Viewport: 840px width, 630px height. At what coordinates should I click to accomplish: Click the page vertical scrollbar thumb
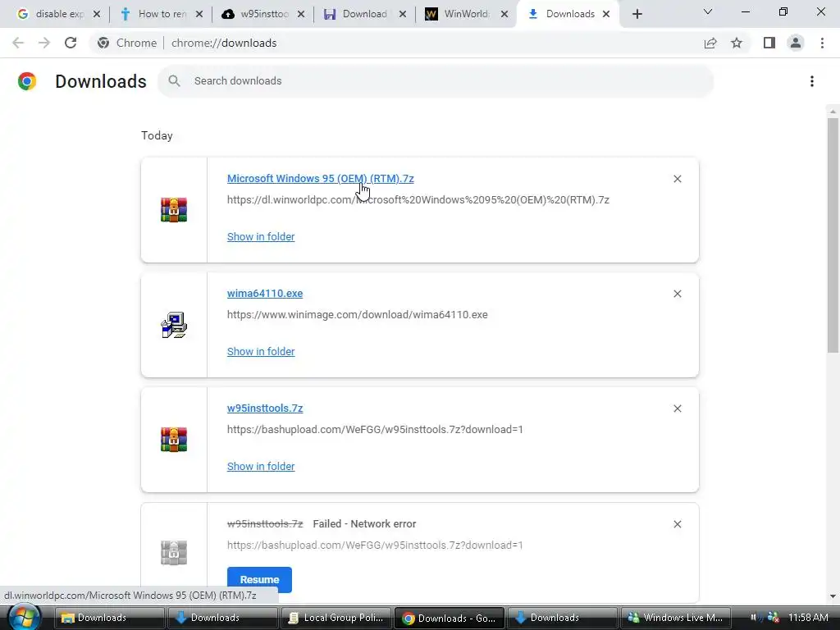tap(833, 235)
